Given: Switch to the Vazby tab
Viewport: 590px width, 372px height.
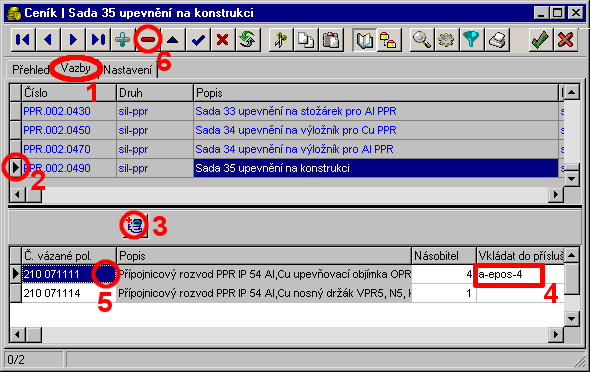Looking at the screenshot, I should (x=76, y=68).
